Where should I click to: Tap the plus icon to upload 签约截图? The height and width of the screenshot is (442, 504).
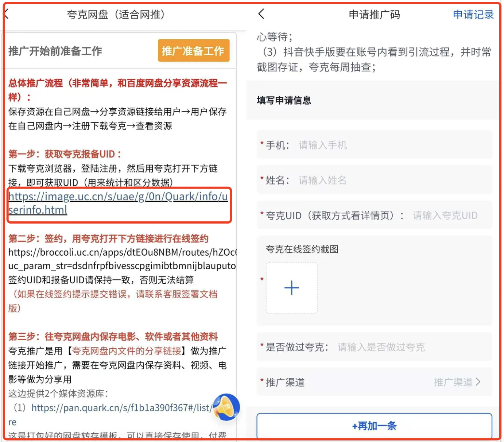(292, 288)
